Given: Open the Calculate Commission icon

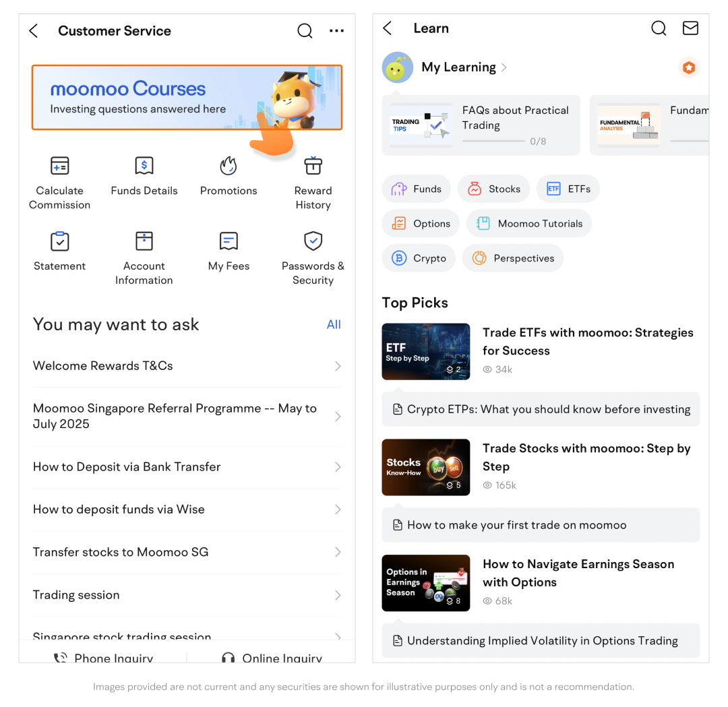Looking at the screenshot, I should click(60, 166).
